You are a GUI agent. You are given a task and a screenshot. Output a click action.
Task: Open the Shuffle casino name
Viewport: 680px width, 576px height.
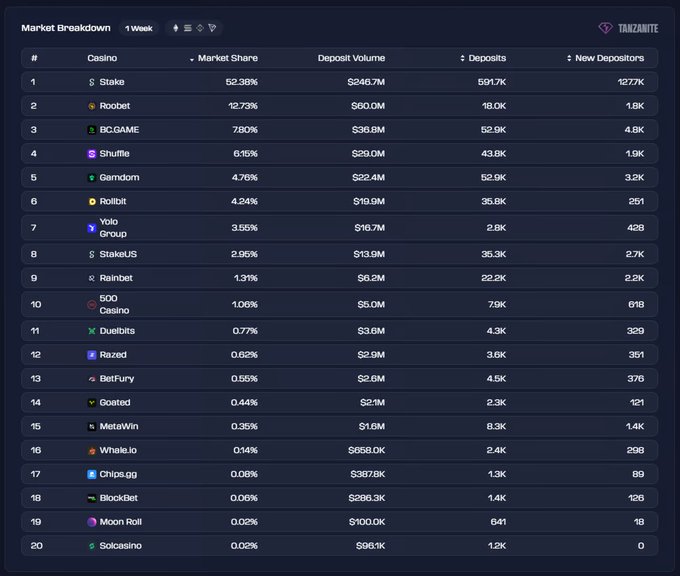[114, 154]
